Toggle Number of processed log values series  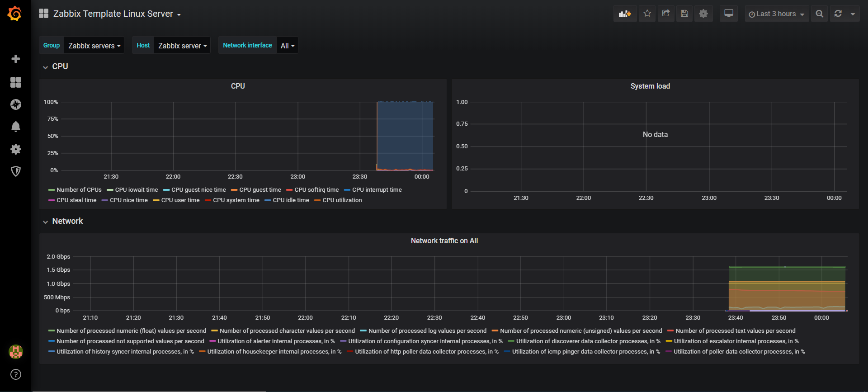(x=427, y=331)
